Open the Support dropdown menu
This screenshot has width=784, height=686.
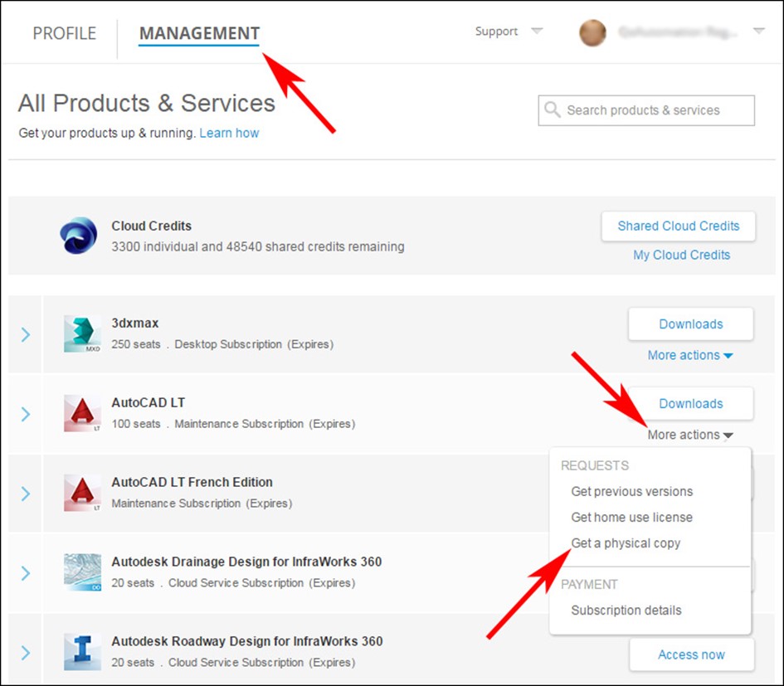pyautogui.click(x=508, y=31)
